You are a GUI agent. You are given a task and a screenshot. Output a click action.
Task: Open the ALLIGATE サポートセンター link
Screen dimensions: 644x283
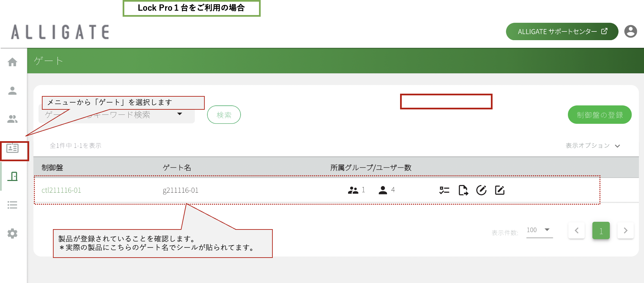pyautogui.click(x=562, y=31)
